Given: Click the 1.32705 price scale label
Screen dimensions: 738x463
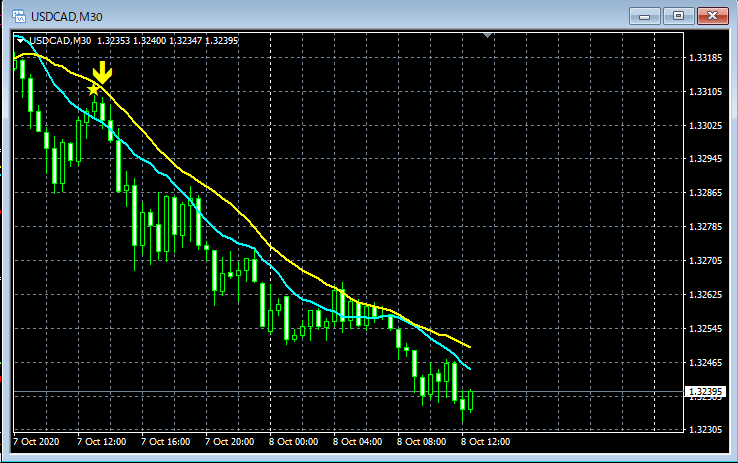Looking at the screenshot, I should (705, 261).
